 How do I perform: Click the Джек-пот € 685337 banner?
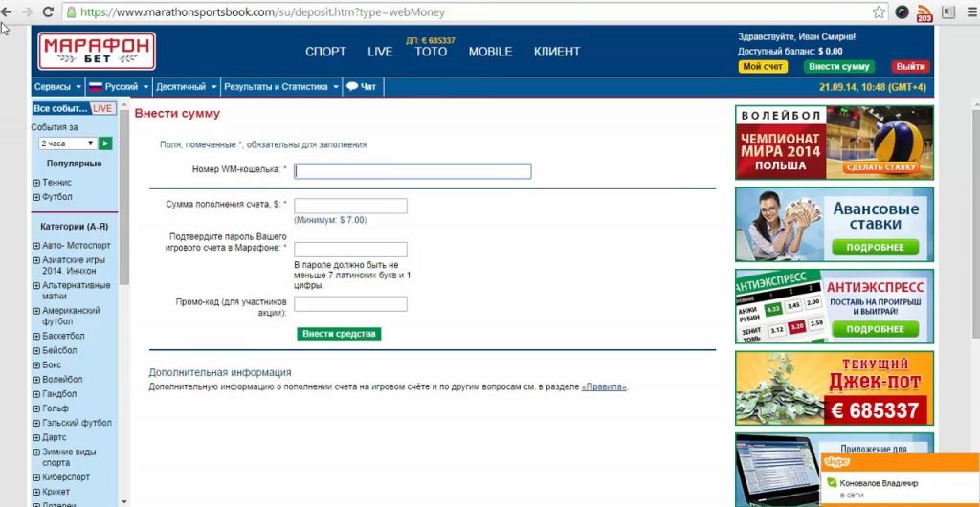coord(835,388)
